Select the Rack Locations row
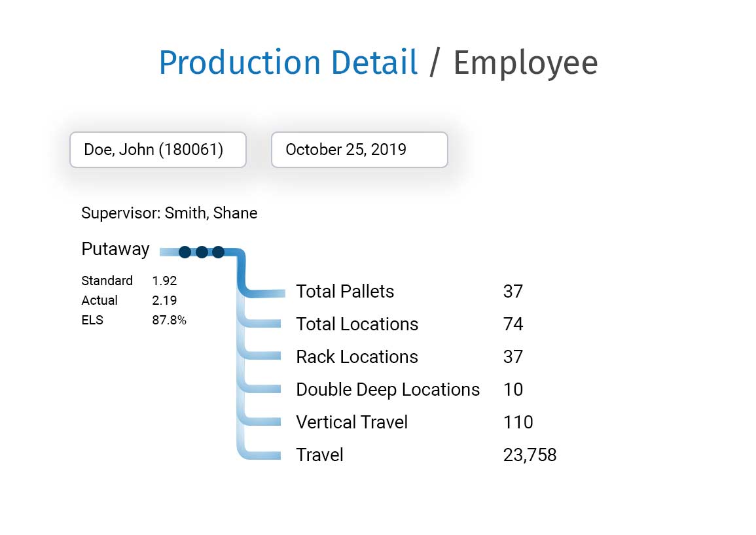756x535 pixels. [x=357, y=356]
